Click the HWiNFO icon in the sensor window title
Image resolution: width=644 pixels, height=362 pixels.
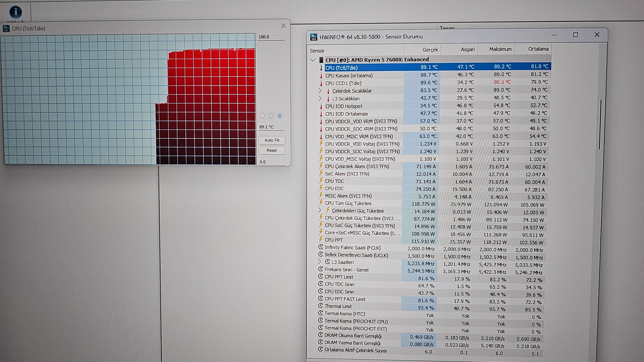pyautogui.click(x=313, y=37)
